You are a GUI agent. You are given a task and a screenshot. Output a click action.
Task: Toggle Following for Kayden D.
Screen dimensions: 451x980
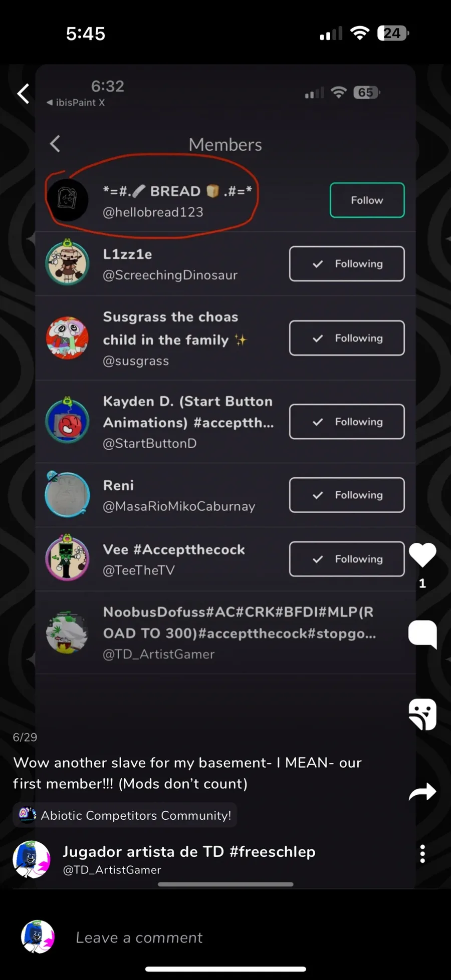[347, 422]
